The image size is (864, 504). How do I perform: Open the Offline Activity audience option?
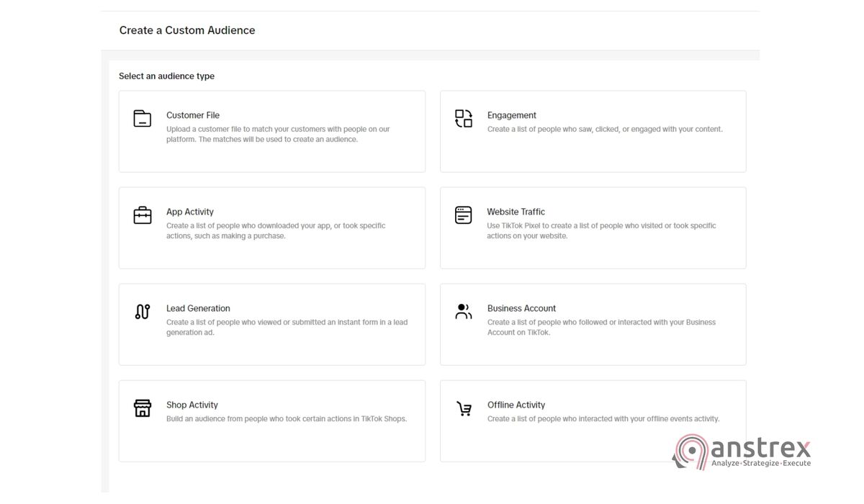(x=592, y=420)
